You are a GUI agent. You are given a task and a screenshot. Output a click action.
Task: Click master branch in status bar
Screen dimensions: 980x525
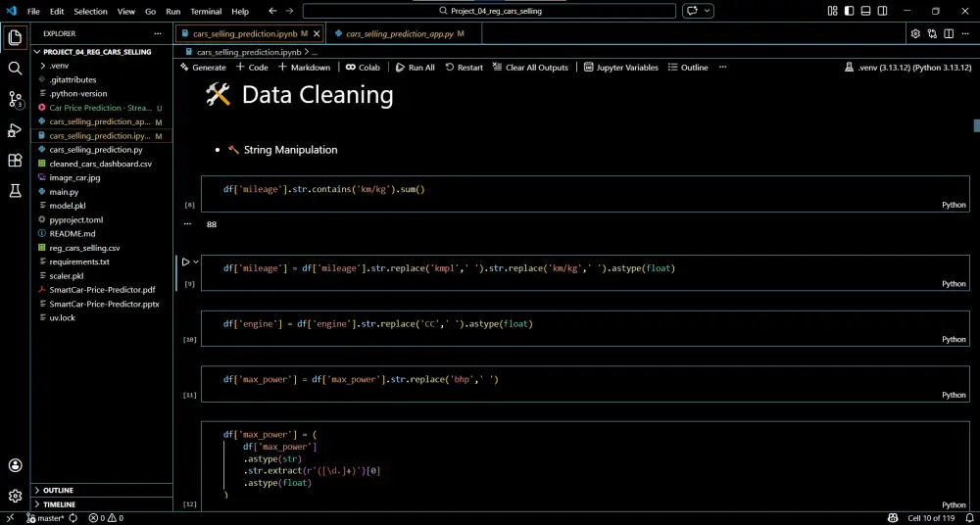pos(44,518)
